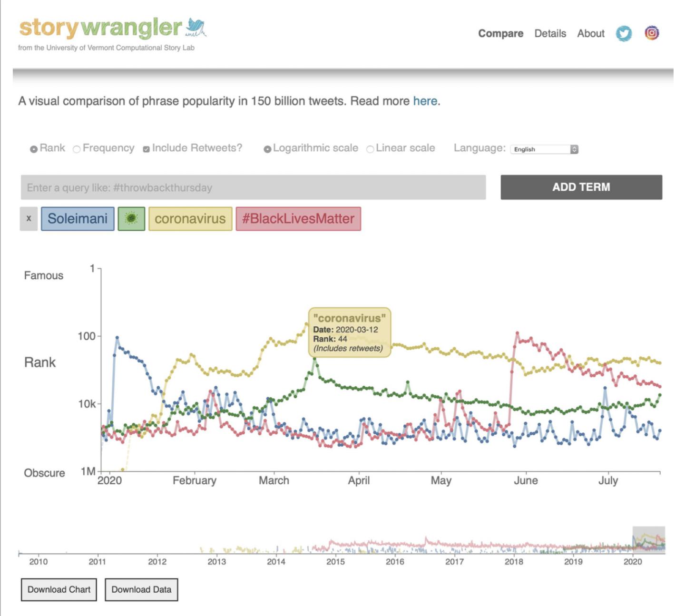Image resolution: width=685 pixels, height=616 pixels.
Task: Click the blue Soleimani term swatch
Action: (x=78, y=219)
